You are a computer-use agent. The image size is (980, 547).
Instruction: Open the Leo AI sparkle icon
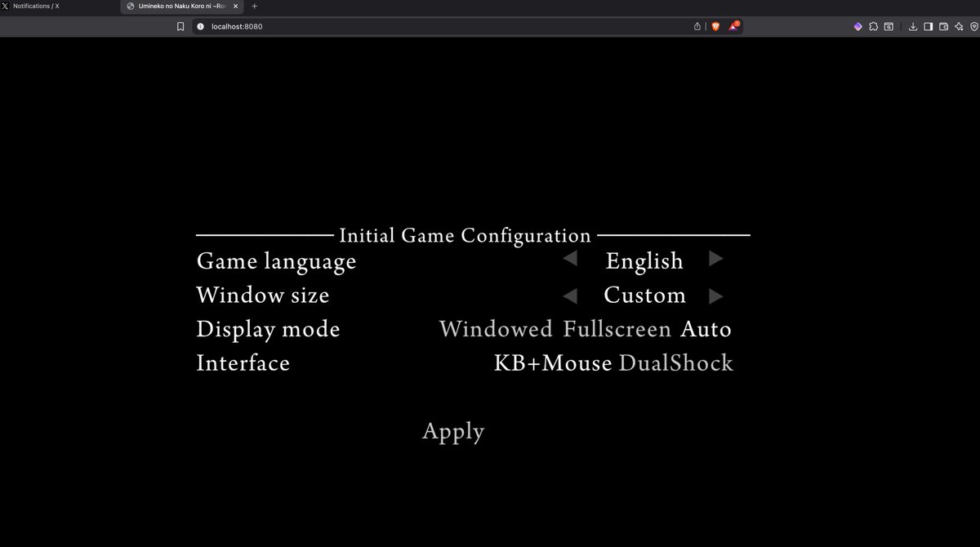959,26
